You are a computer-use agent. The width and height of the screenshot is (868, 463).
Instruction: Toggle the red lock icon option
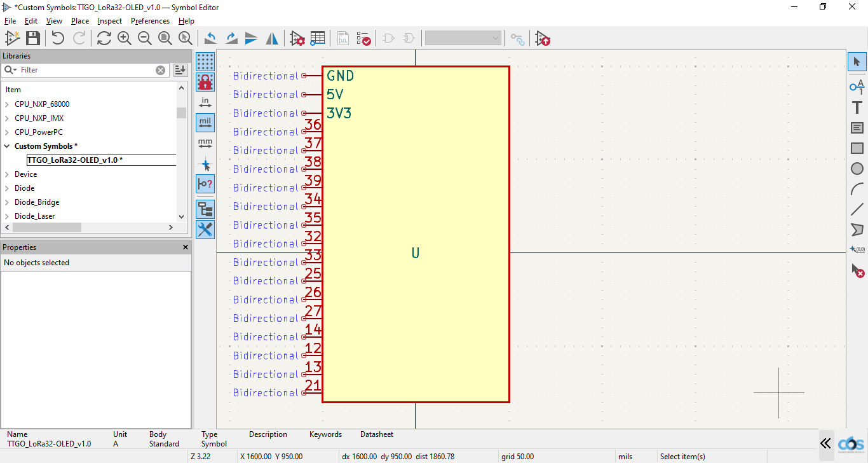point(205,82)
